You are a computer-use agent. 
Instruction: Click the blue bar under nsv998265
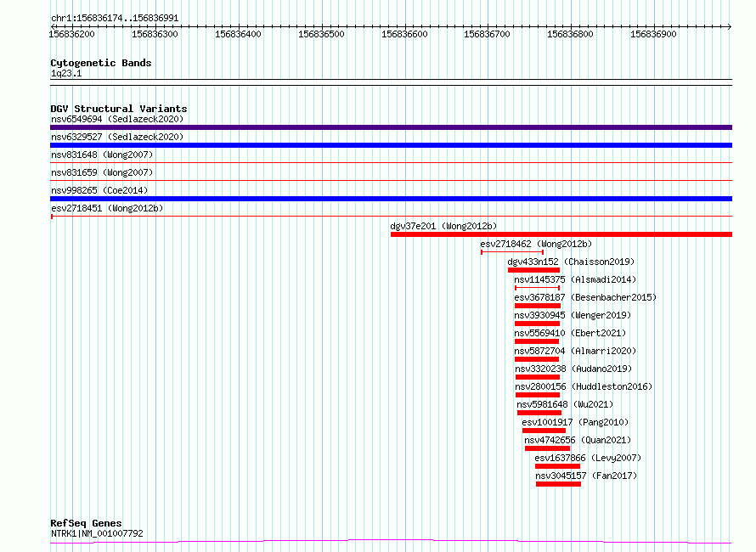(x=391, y=199)
